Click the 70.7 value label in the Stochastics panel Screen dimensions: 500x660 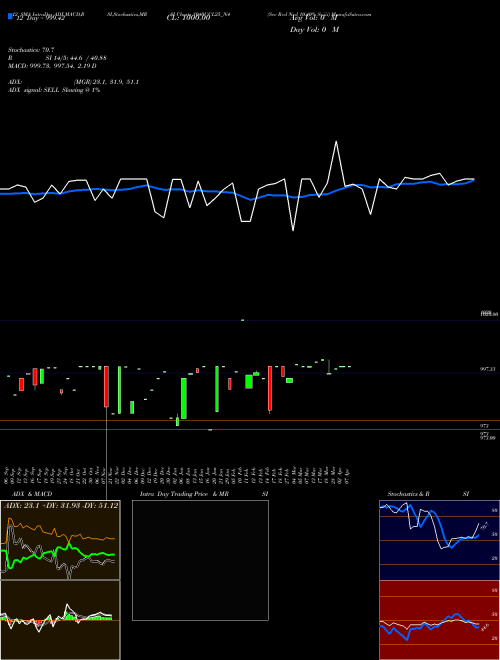[484, 526]
